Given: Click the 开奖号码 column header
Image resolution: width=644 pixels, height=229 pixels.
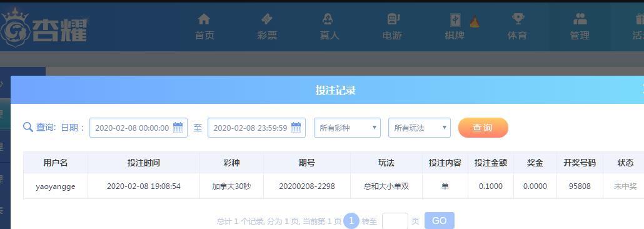Looking at the screenshot, I should [580, 163].
